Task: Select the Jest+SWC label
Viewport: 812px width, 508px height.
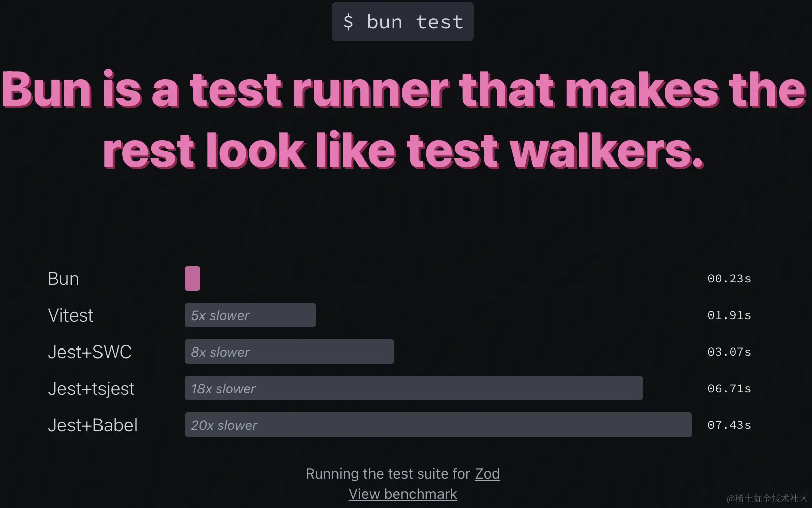Action: click(x=90, y=352)
